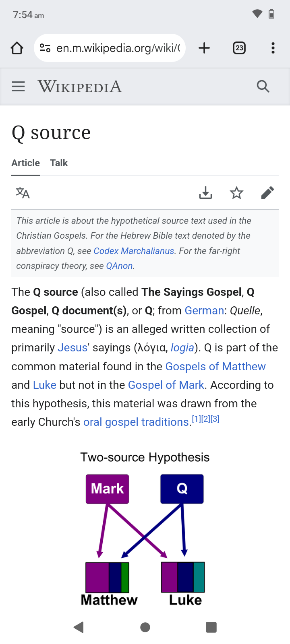Edit the article using pencil icon
The image size is (290, 644).
coord(267,193)
